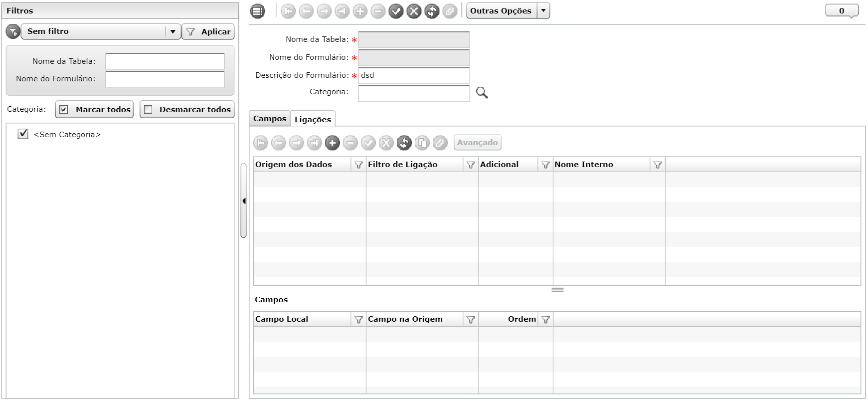Viewport: 868px width, 402px height.
Task: Click the attachment clip icon in top toolbar
Action: tap(450, 11)
